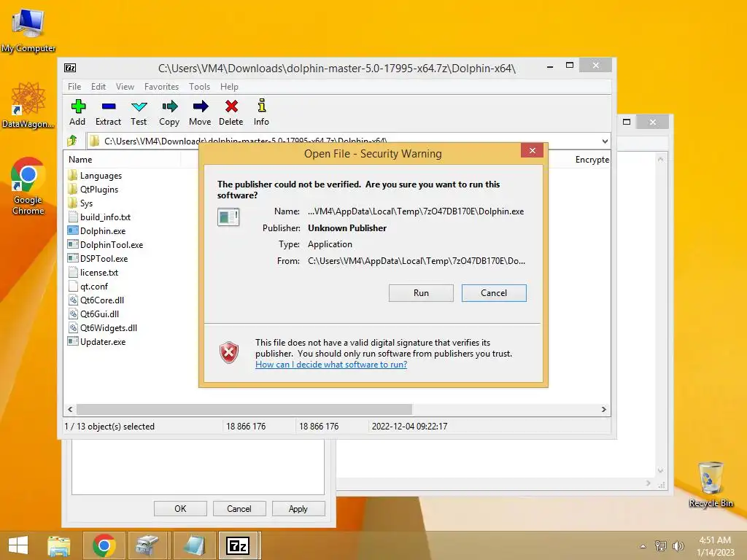This screenshot has width=747, height=560.
Task: Click the taskbar icon right of Chrome
Action: (148, 545)
